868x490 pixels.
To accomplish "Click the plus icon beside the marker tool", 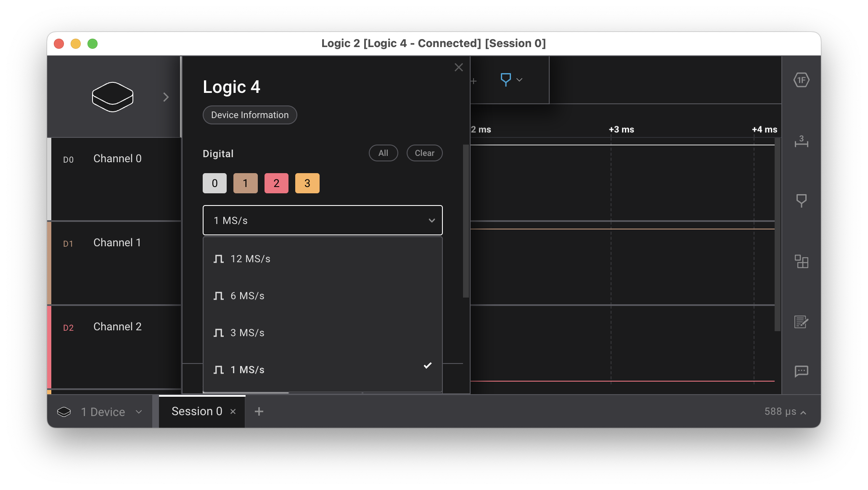I will pos(474,81).
